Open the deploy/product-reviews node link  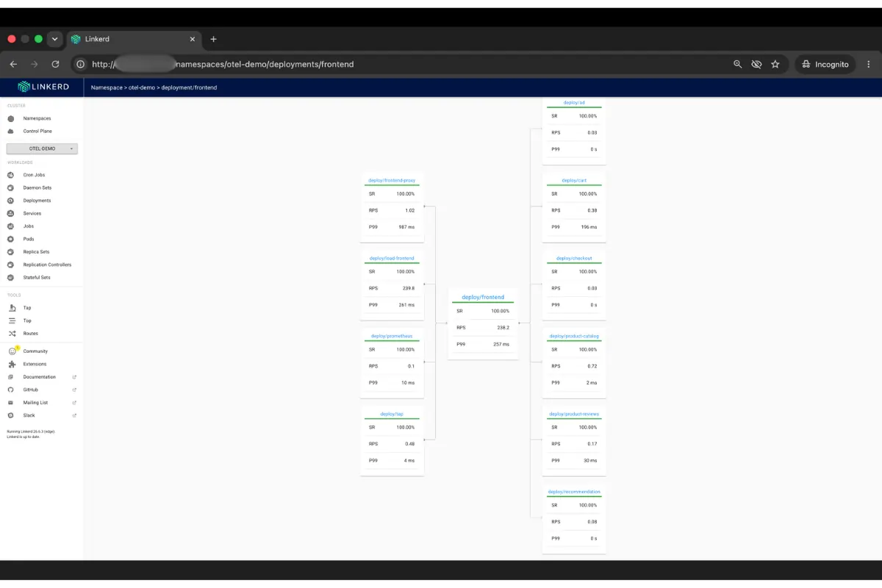tap(574, 414)
